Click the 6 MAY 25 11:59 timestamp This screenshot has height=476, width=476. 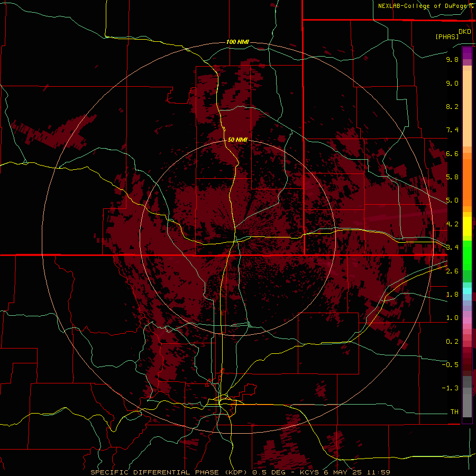pyautogui.click(x=356, y=472)
